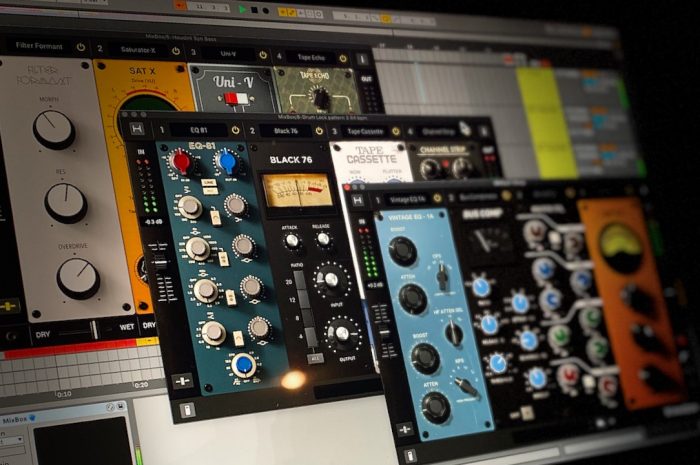Open the Saturator-X slot name selector
The image size is (700, 465).
(138, 50)
